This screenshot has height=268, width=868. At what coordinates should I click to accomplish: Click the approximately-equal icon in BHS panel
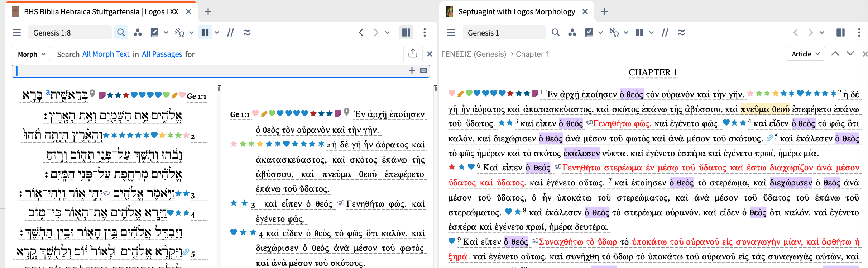[x=247, y=33]
